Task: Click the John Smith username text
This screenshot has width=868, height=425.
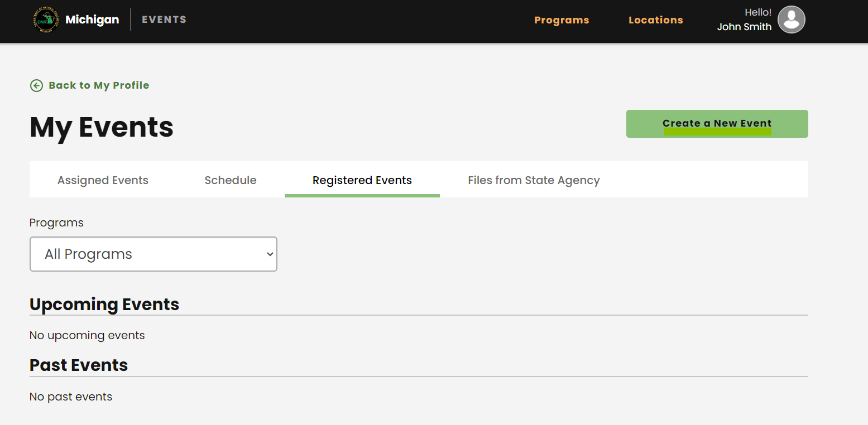Action: coord(744,27)
